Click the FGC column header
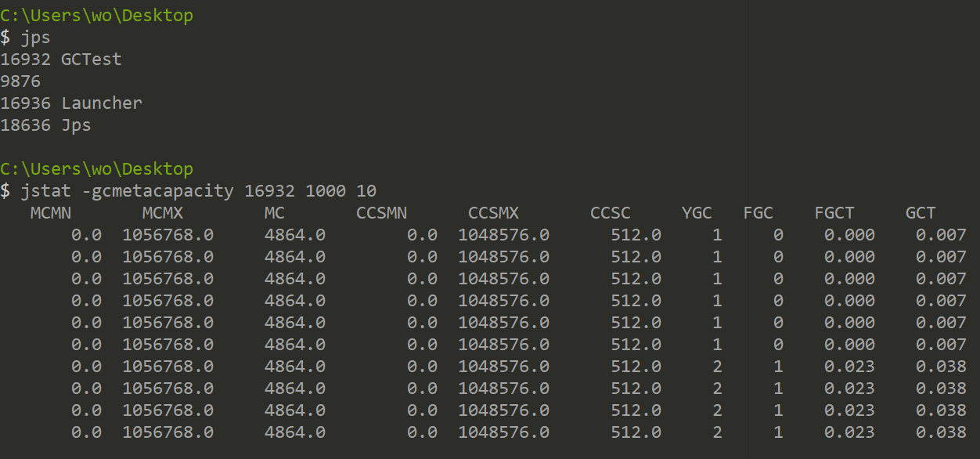Viewport: 980px width, 459px height. (758, 213)
